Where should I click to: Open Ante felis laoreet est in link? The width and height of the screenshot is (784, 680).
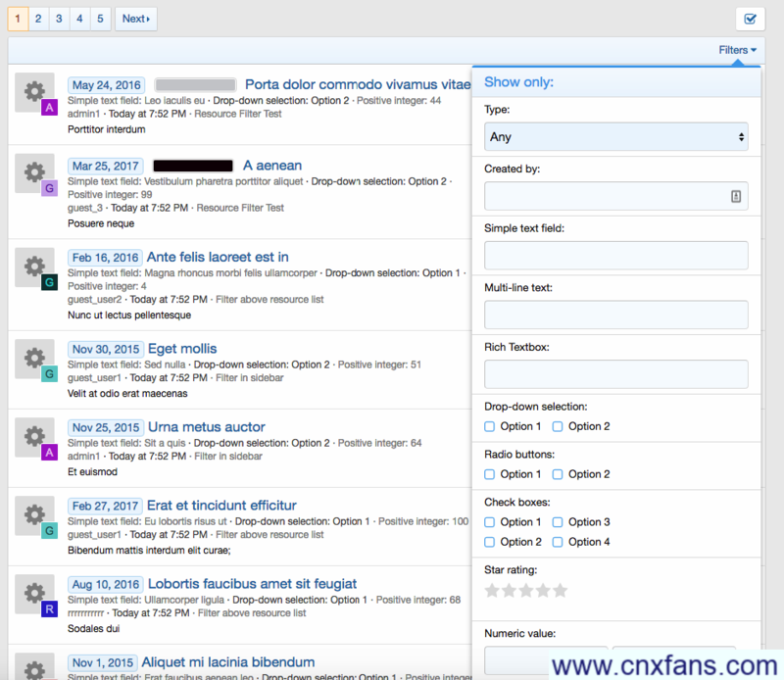(218, 257)
